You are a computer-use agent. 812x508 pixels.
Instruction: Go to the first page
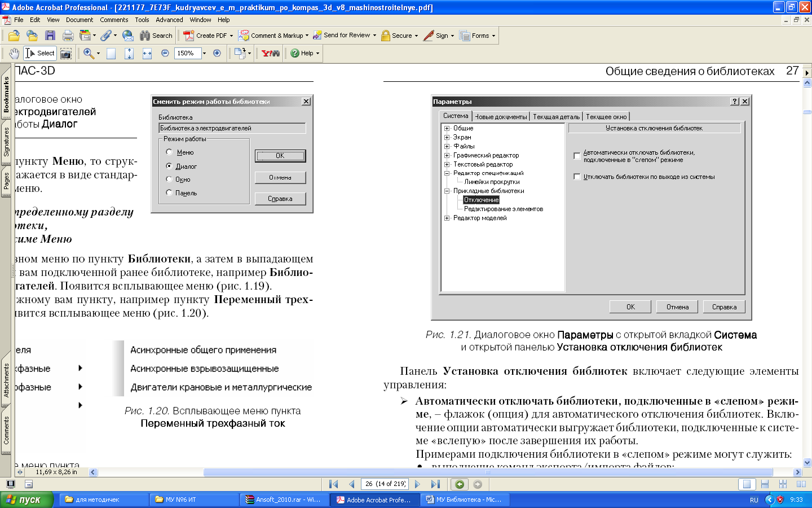[x=334, y=484]
